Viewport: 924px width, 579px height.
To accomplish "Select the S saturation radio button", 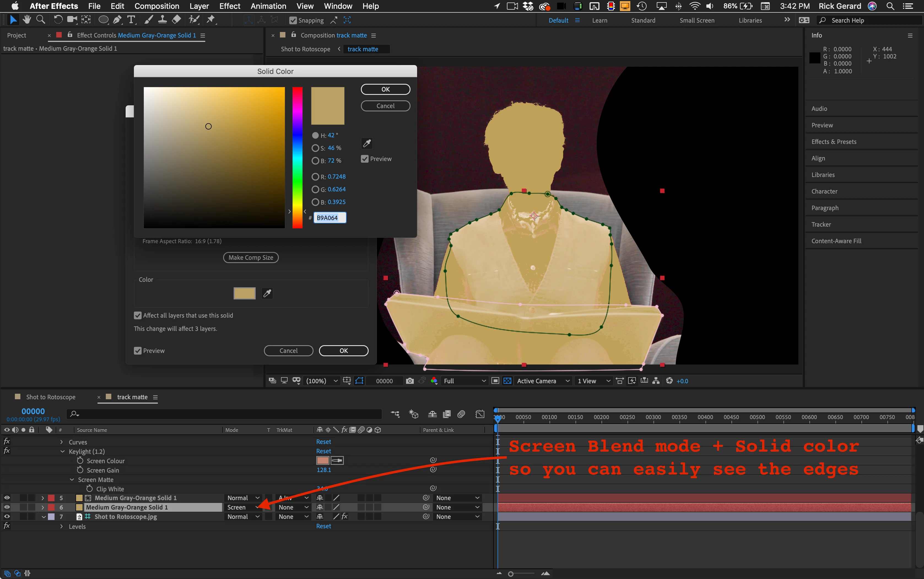I will [x=315, y=148].
